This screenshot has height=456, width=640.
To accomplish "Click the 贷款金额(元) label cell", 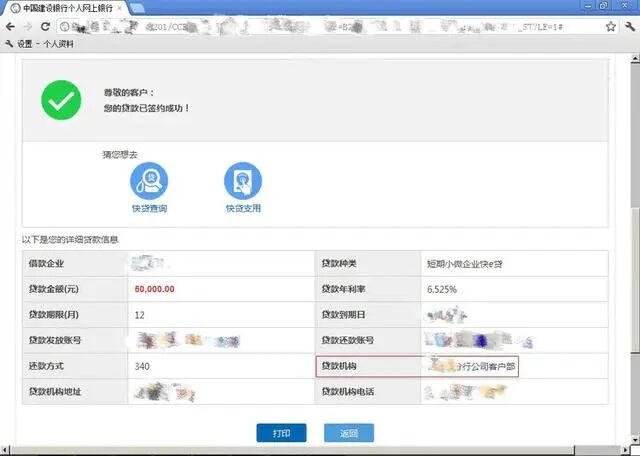I will click(x=75, y=289).
